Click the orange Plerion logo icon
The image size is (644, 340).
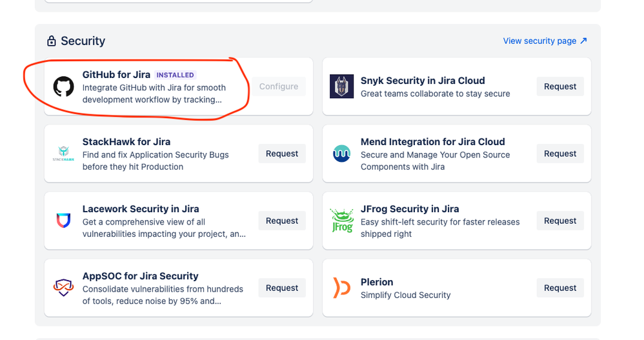342,288
